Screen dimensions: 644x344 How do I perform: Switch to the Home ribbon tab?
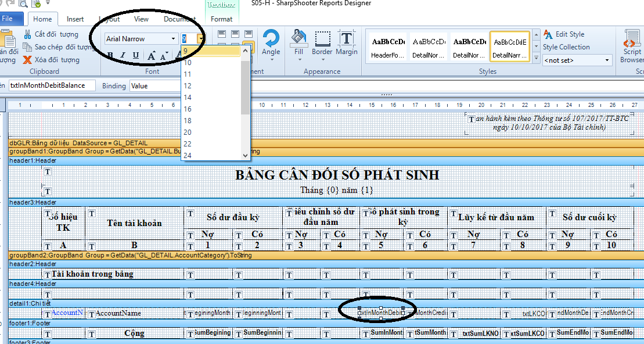pos(42,19)
